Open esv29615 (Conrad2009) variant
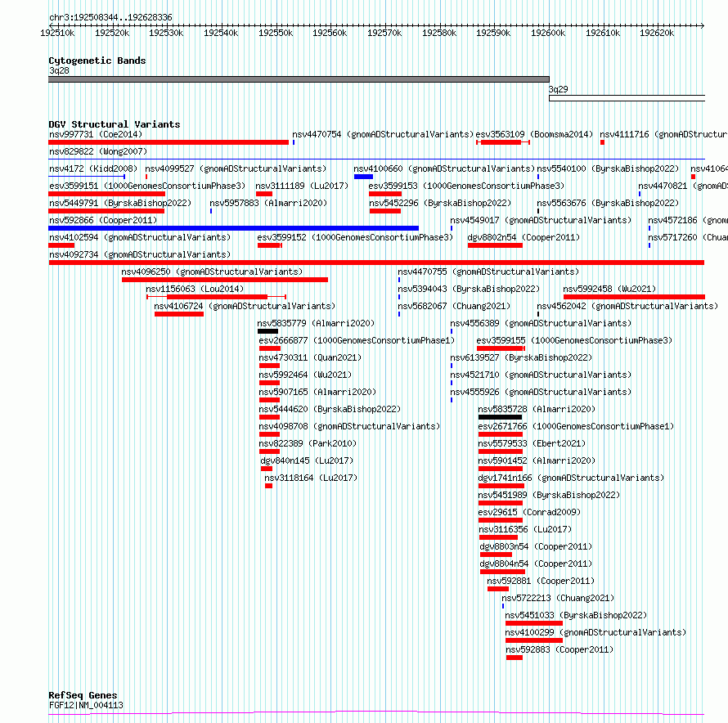The height and width of the screenshot is (723, 728). (529, 512)
